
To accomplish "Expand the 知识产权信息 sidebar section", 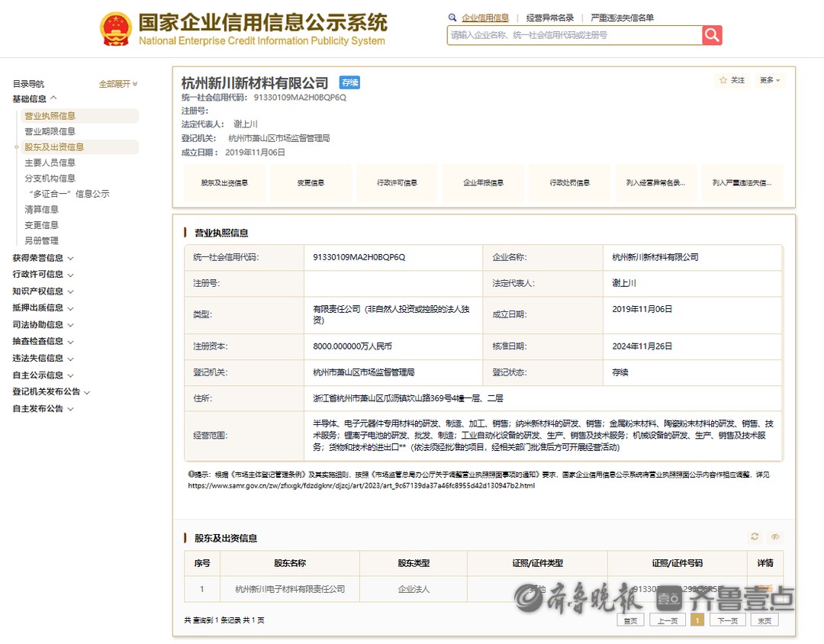I will pyautogui.click(x=43, y=291).
